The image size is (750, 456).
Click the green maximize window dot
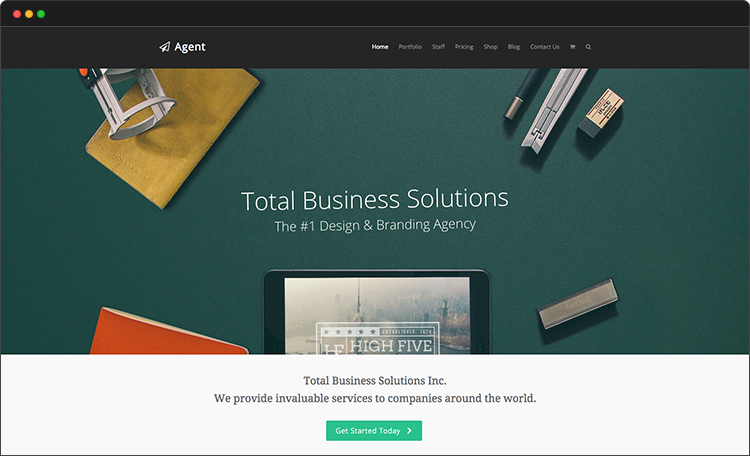(41, 14)
